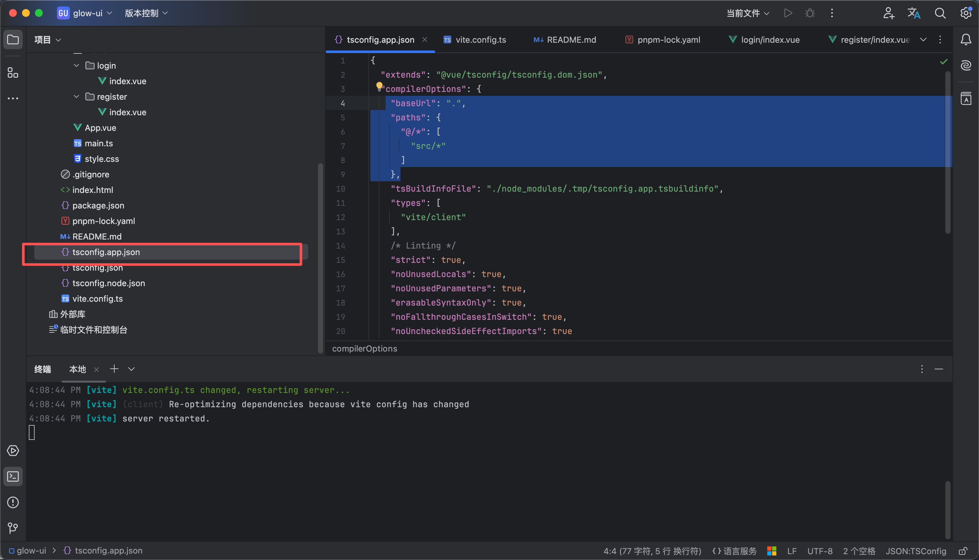
Task: Add a new terminal tab with plus
Action: (x=114, y=369)
